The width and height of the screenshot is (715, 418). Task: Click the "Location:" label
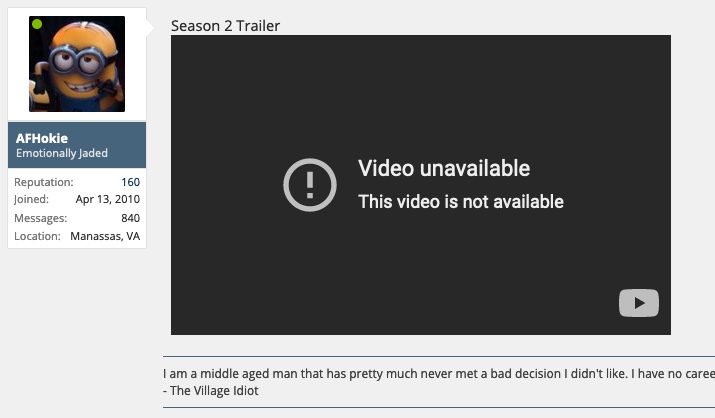pos(37,236)
